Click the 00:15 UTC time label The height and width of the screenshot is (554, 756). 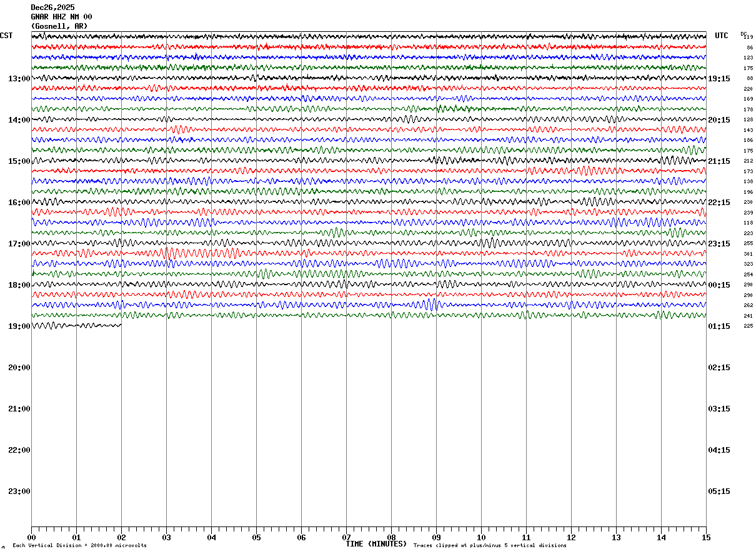[x=719, y=285]
